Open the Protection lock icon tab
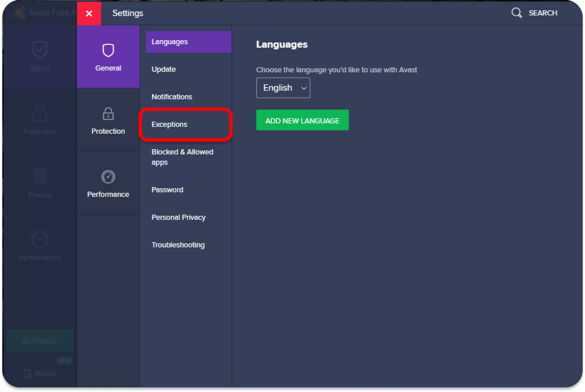Viewport: 585px width, 392px height. [108, 114]
